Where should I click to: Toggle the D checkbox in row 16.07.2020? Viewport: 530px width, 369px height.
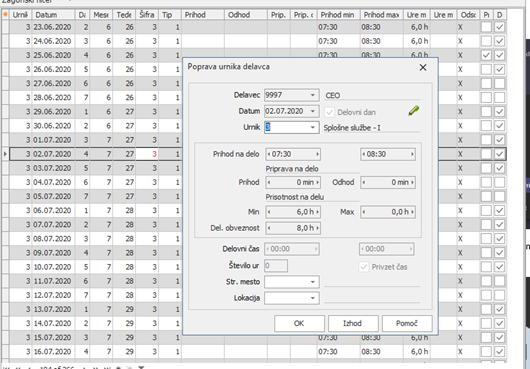500,352
